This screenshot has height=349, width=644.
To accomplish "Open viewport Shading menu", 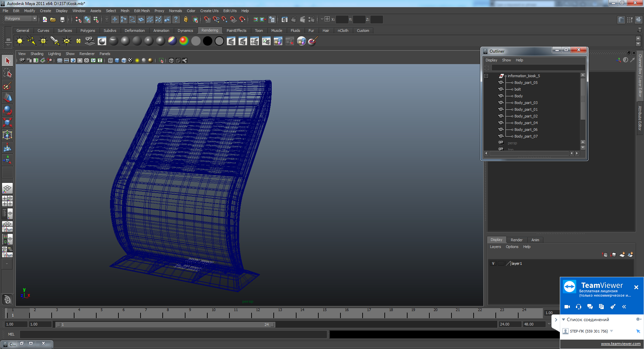I will 37,54.
